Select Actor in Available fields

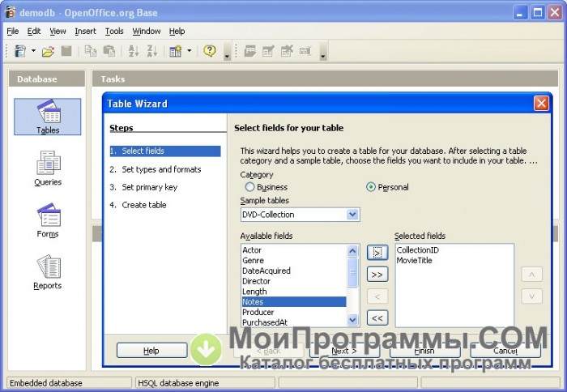point(294,250)
